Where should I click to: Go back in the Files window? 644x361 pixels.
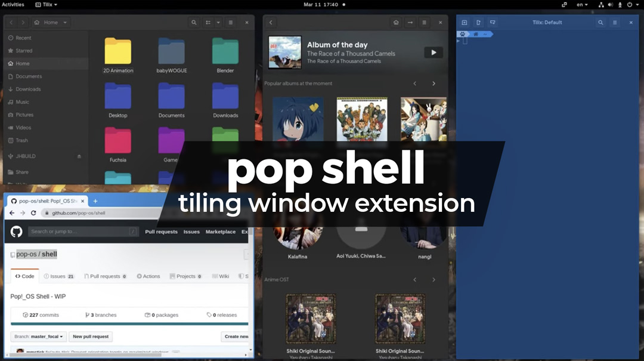point(11,22)
